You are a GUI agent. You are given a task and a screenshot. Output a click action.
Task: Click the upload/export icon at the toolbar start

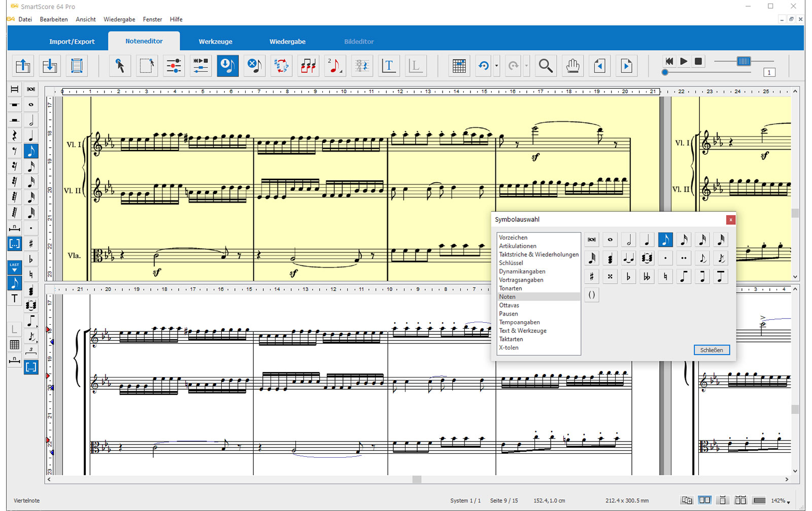[23, 66]
